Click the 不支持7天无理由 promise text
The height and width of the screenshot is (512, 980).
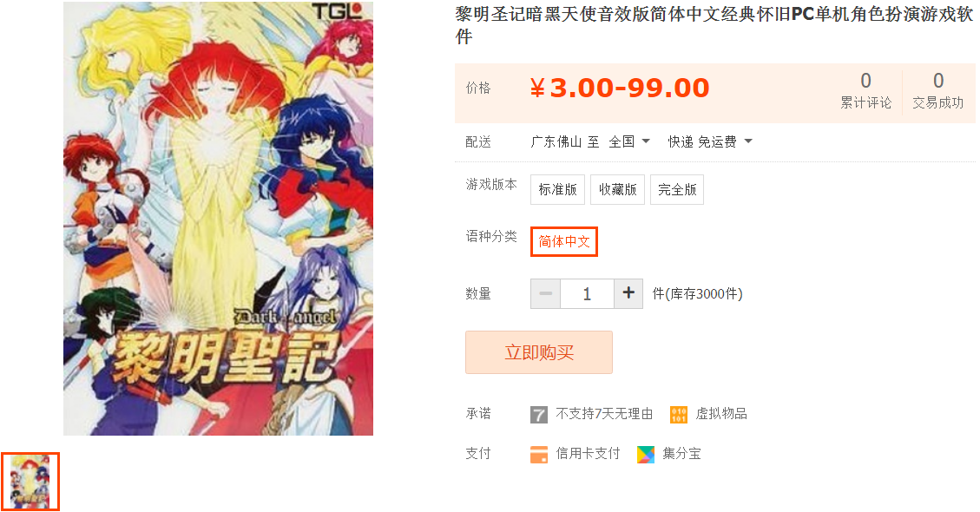click(604, 414)
